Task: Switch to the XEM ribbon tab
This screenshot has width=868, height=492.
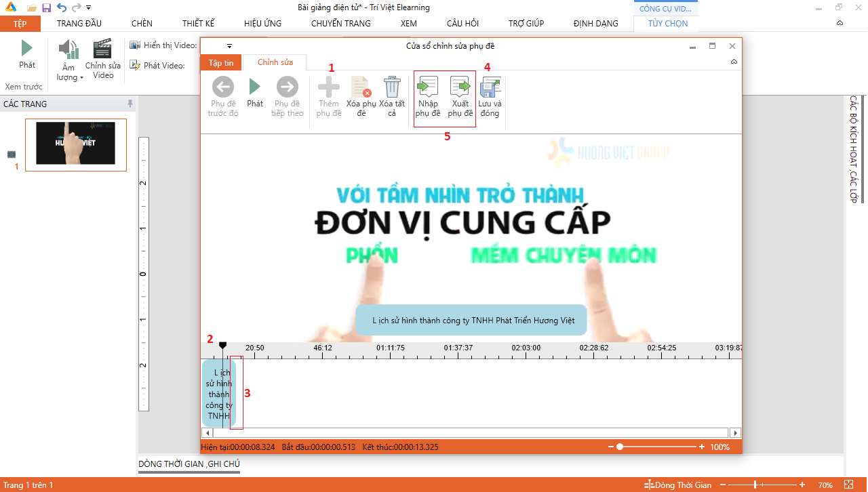Action: [409, 23]
